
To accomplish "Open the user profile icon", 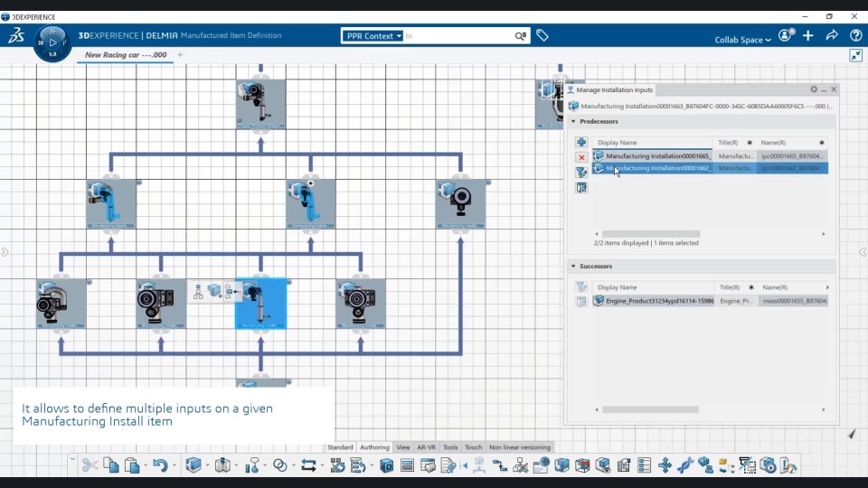I will point(786,35).
